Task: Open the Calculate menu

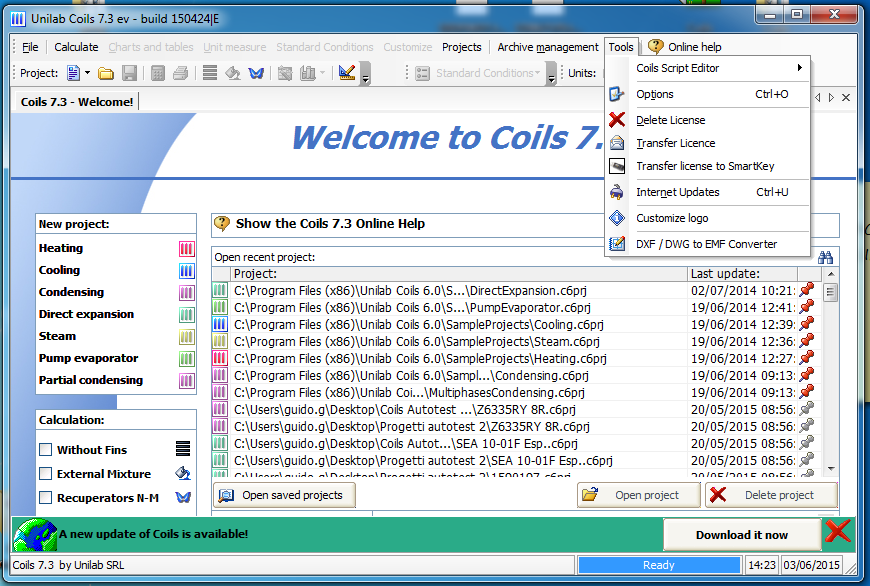Action: pos(76,47)
